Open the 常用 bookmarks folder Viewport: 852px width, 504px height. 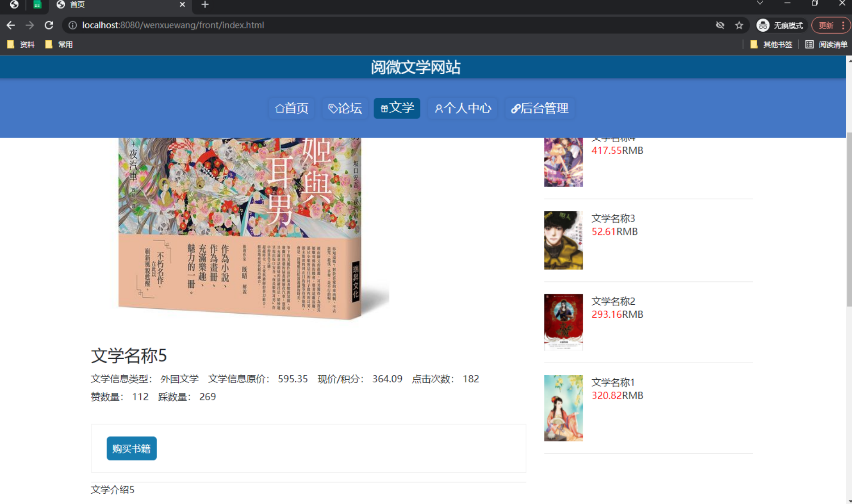pyautogui.click(x=59, y=44)
